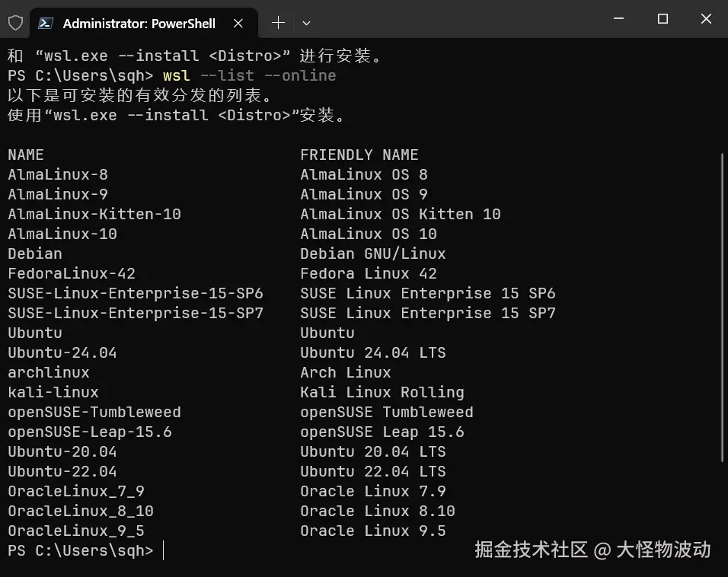Click the vertical scrollbar of the terminal
This screenshot has width=728, height=577.
click(x=722, y=304)
